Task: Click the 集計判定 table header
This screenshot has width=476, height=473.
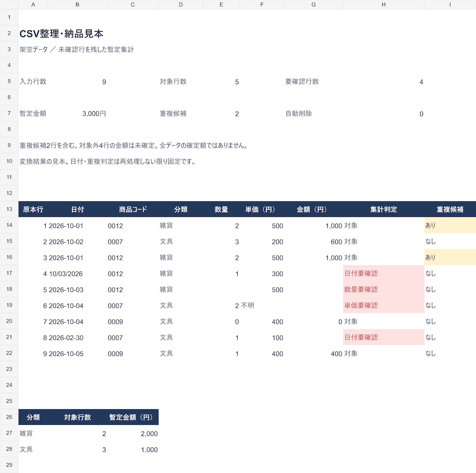Action: pos(384,209)
